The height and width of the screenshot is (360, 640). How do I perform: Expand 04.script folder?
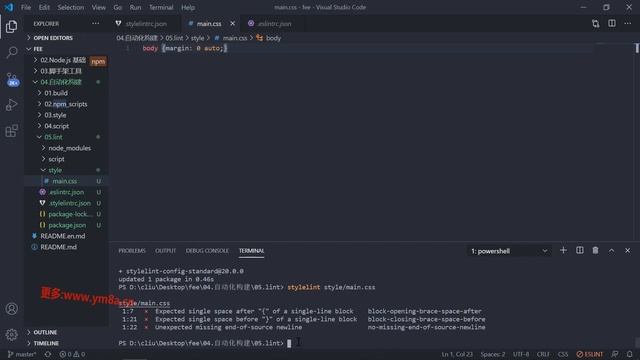(56, 126)
